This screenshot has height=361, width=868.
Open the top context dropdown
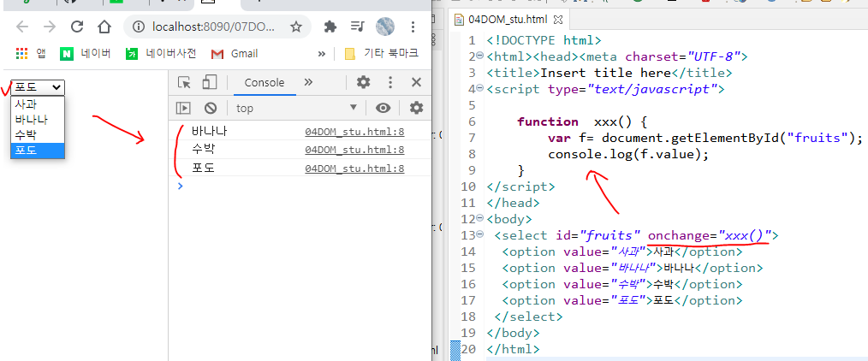tap(297, 108)
